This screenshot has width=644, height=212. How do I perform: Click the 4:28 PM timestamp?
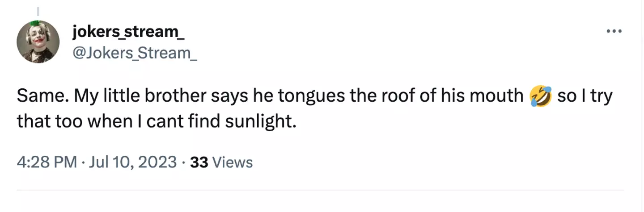click(47, 162)
